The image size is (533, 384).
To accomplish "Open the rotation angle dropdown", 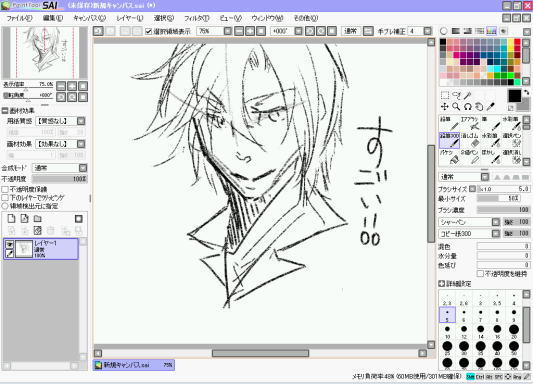I will click(298, 31).
